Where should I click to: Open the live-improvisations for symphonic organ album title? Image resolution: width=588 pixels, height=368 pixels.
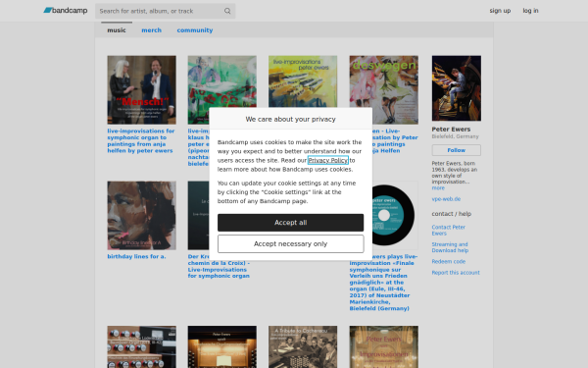click(141, 140)
